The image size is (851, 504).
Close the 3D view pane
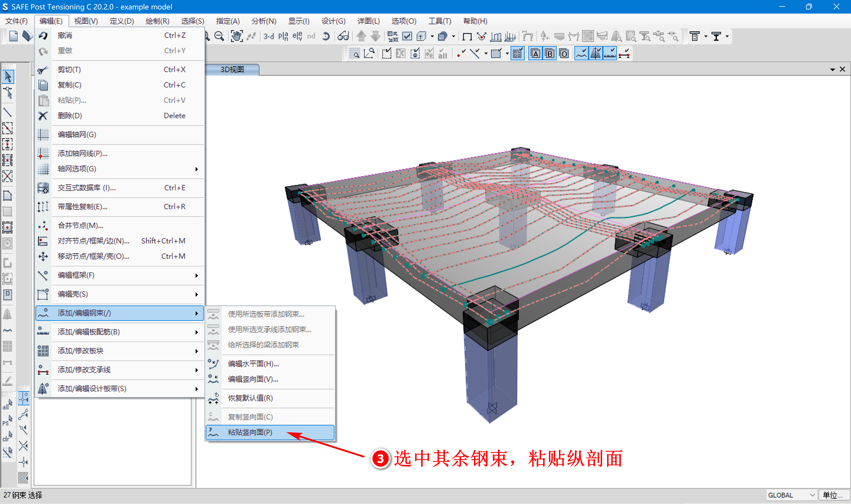point(842,69)
